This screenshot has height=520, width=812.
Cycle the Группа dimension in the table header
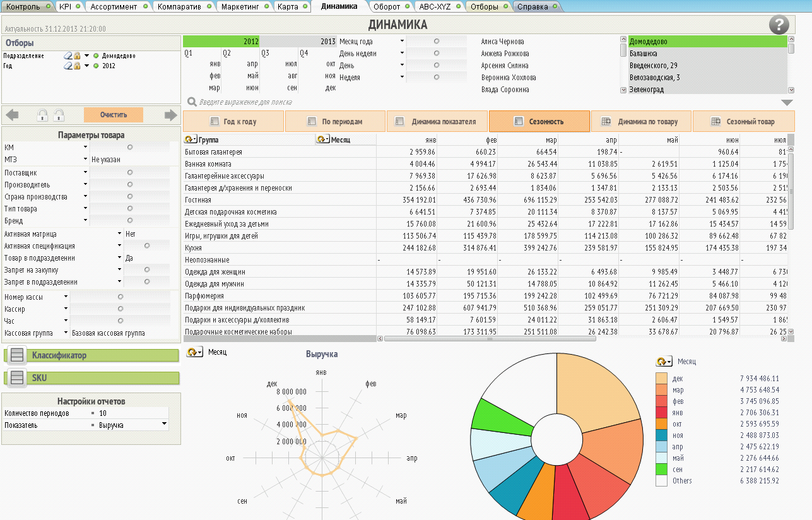point(191,139)
